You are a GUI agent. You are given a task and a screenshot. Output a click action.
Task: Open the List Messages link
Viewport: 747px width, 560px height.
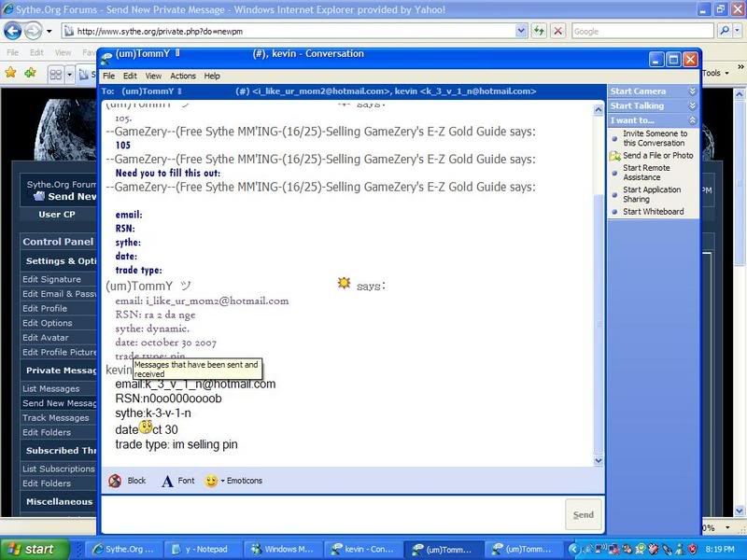coord(51,389)
